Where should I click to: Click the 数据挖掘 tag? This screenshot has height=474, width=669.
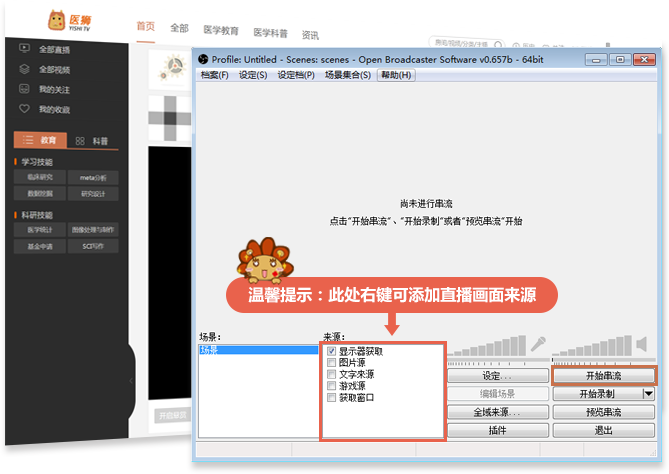coord(40,193)
